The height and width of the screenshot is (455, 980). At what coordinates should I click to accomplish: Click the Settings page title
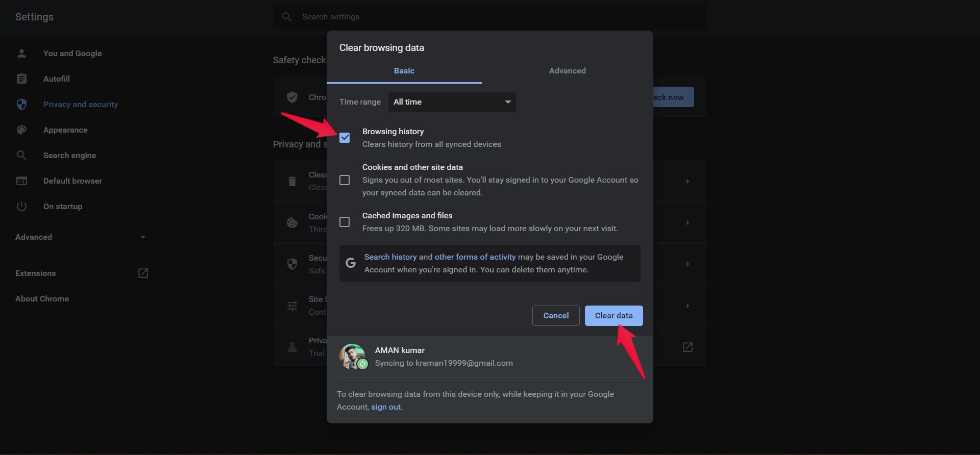[x=34, y=17]
